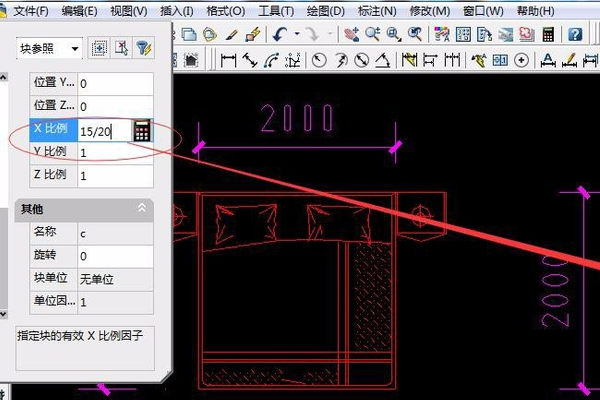600x400 pixels.
Task: Open the QuickCalc calculator next to X 比例
Action: pos(142,131)
